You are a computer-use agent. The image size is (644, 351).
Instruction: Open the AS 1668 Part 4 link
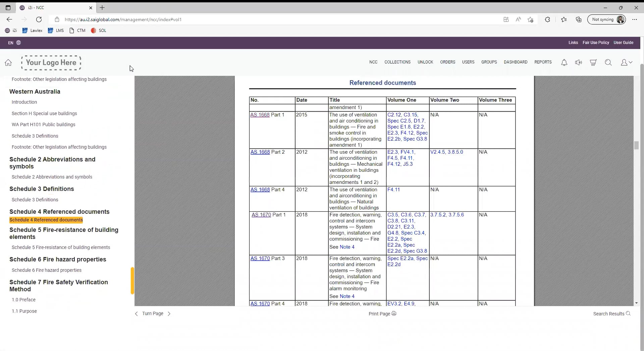pos(260,190)
